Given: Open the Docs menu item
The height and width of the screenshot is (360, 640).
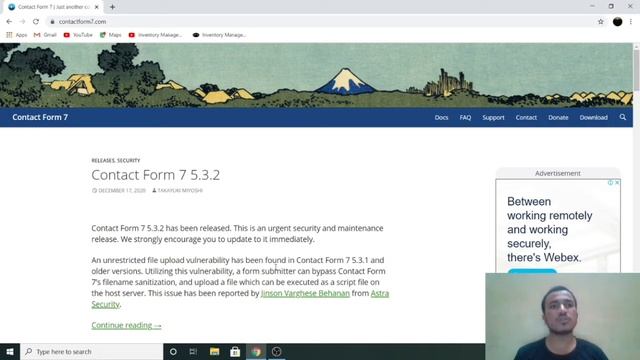Looking at the screenshot, I should pyautogui.click(x=441, y=118).
